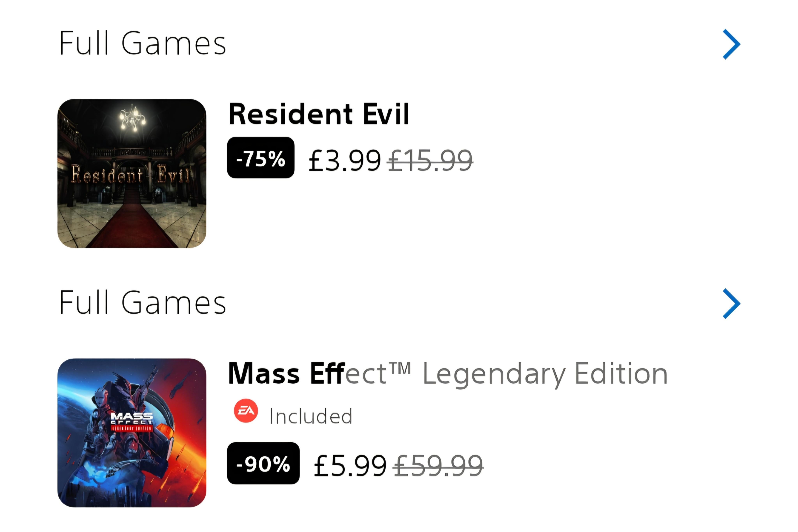Screen dimensions: 798x532
Task: Open the Resident Evil cover thumbnail
Action: pos(132,173)
